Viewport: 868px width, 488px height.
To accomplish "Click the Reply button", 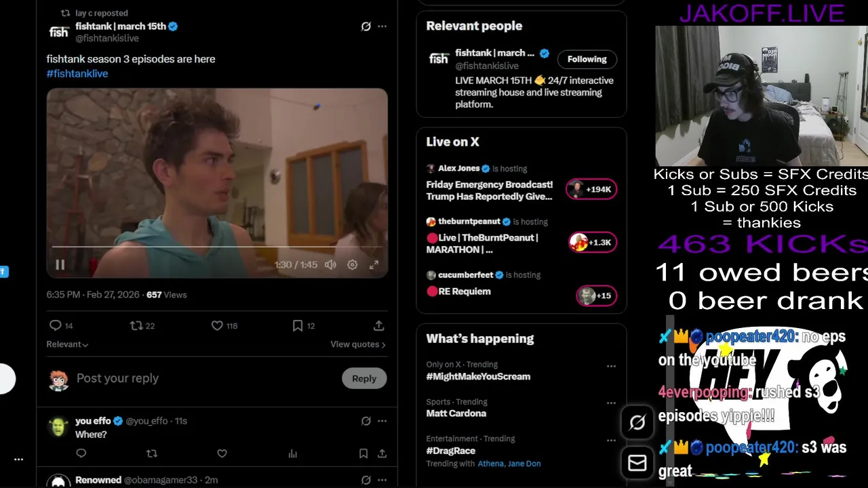I will (364, 378).
